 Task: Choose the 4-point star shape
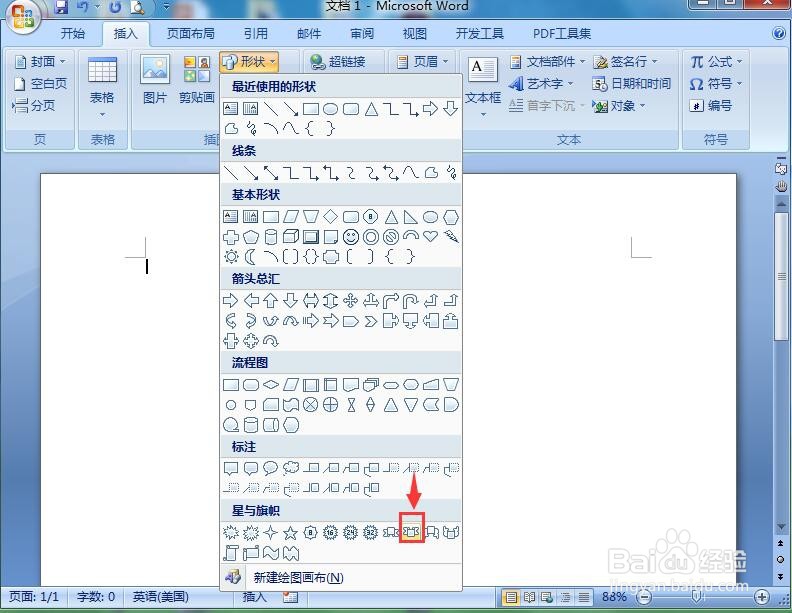271,532
